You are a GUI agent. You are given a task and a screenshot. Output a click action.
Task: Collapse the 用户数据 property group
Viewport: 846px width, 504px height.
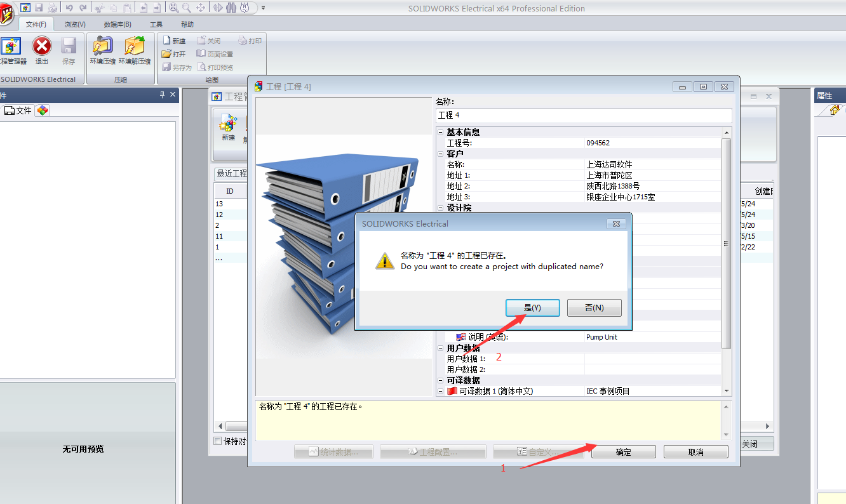coord(441,348)
